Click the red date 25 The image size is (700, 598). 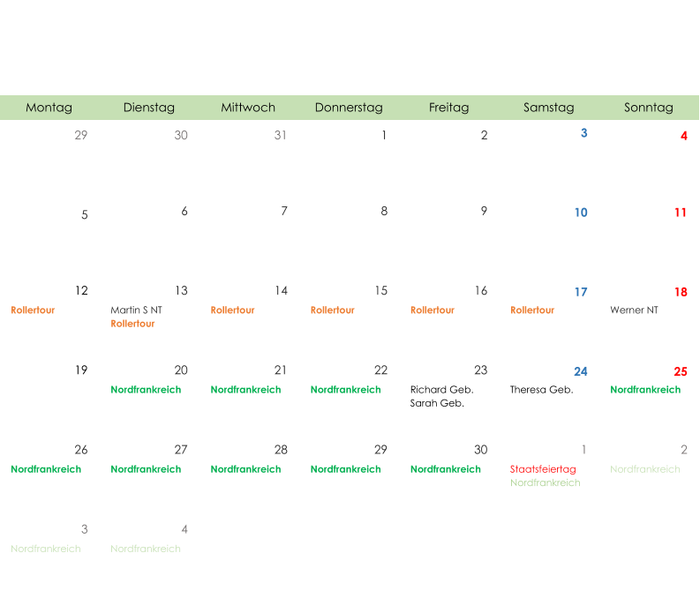click(x=681, y=371)
